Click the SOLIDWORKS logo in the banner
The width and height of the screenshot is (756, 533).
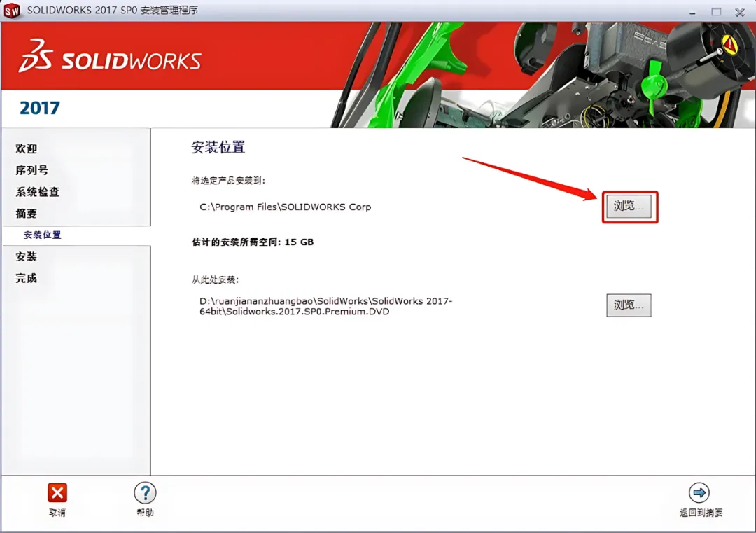[111, 57]
